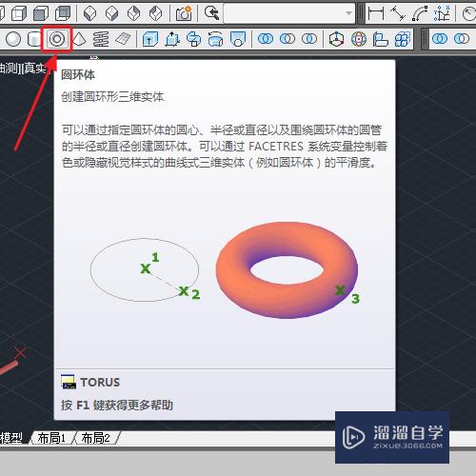Click the TORUS command name text
Screen dimensions: 476x476
pyautogui.click(x=100, y=382)
